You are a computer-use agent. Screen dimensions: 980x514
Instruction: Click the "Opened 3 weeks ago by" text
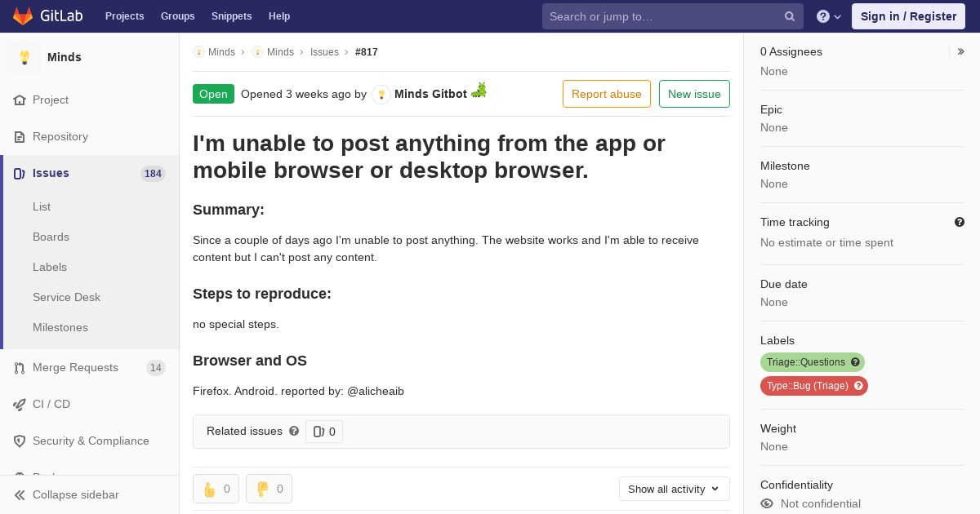pos(304,94)
